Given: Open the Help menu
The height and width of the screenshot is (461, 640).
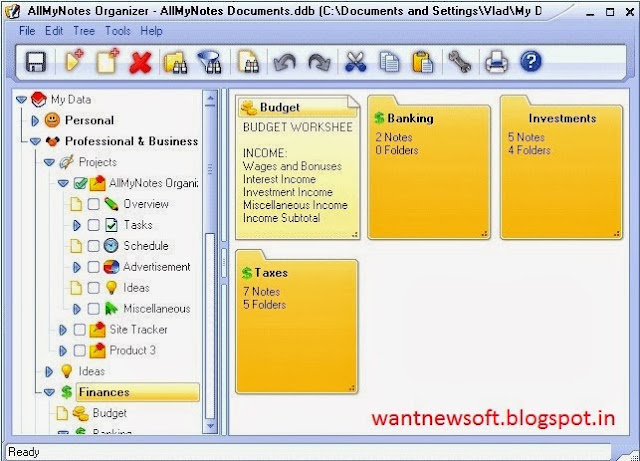Looking at the screenshot, I should pyautogui.click(x=151, y=31).
